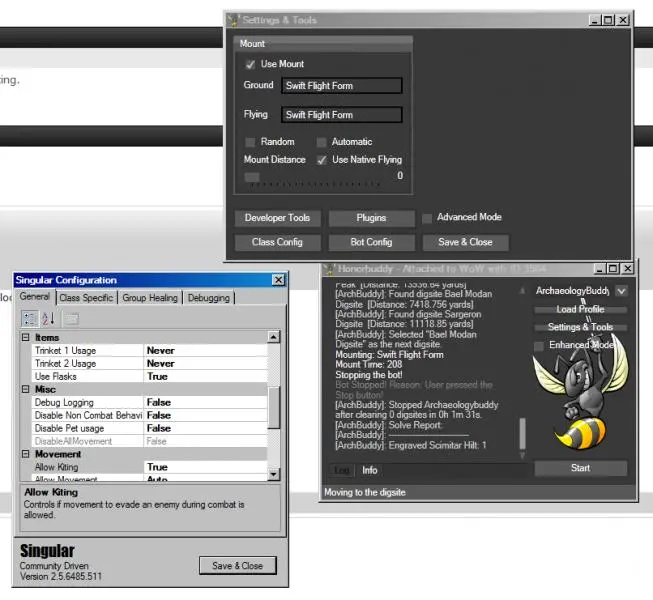Viewport: 653px width, 600px height.
Task: Start the bot with the Start button
Action: point(581,468)
